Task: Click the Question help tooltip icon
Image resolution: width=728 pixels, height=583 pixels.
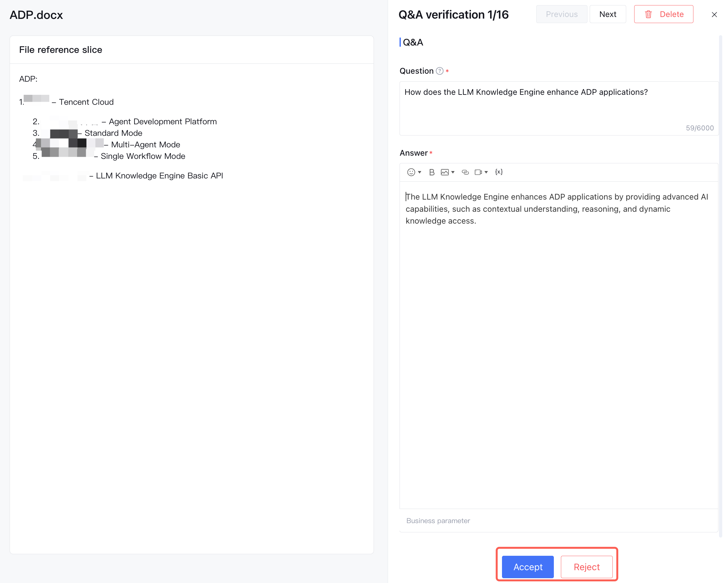Action: (439, 71)
